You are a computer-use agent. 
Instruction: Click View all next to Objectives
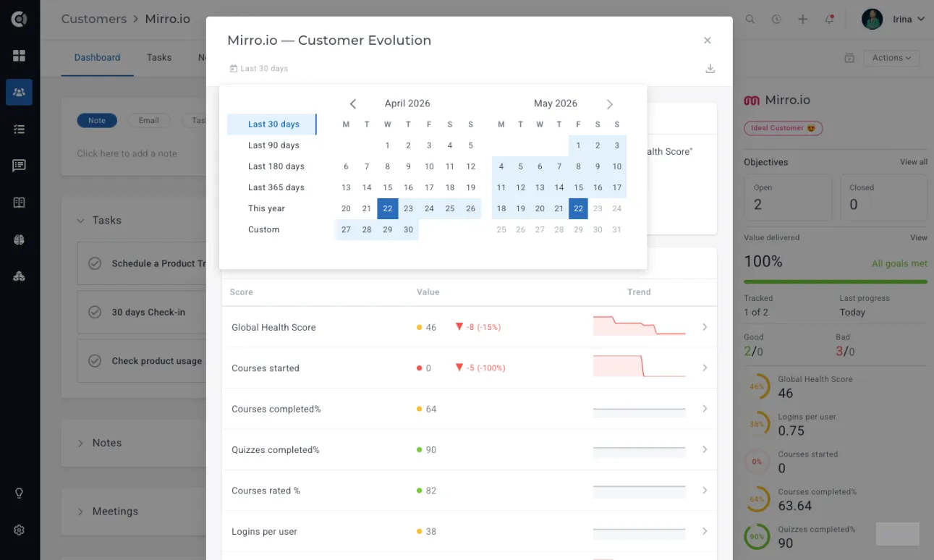point(914,162)
